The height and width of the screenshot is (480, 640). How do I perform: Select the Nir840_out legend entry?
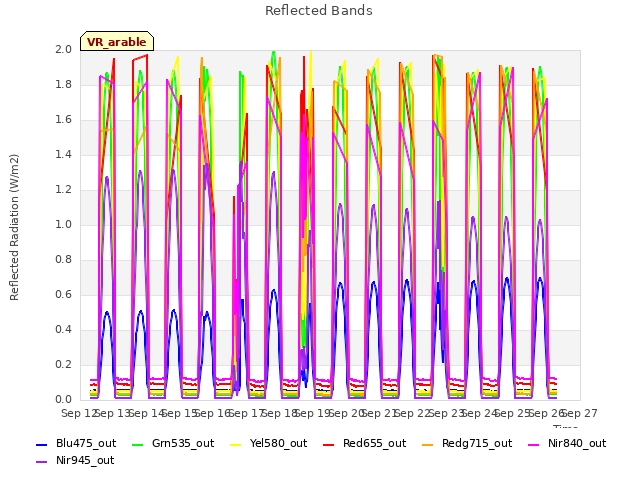pyautogui.click(x=567, y=444)
